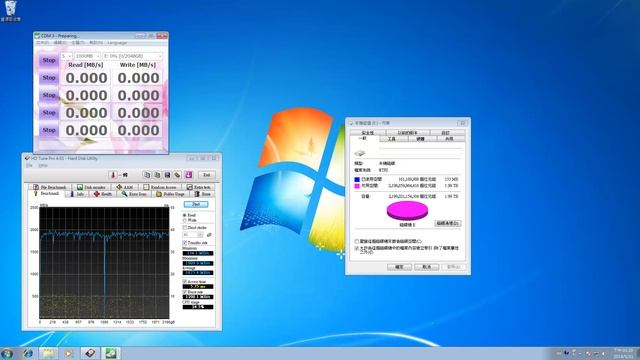
Task: Toggle the Burst rate checkbox
Action: click(185, 292)
